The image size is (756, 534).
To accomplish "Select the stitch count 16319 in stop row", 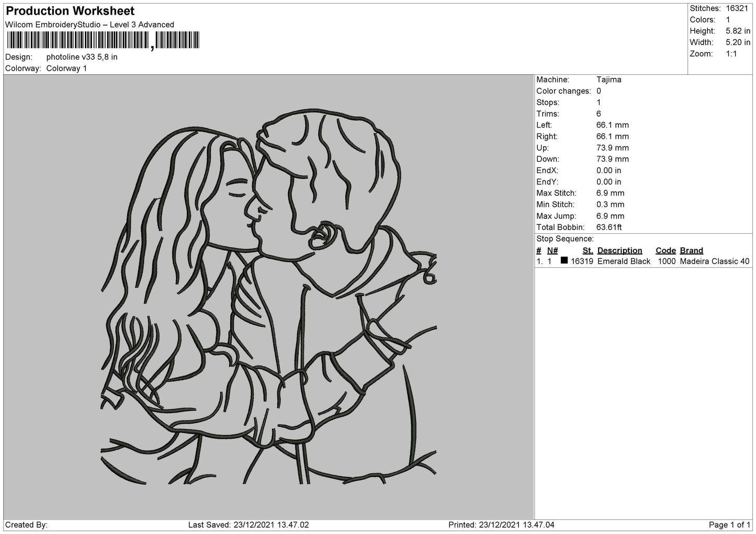I will [582, 262].
